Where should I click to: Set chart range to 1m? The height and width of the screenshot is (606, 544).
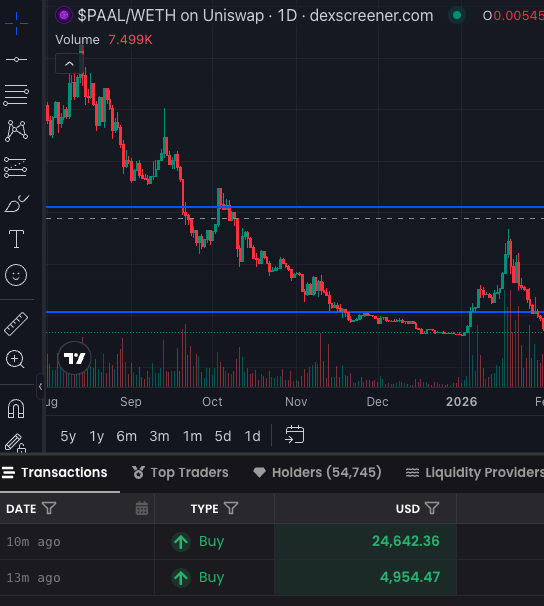point(192,436)
